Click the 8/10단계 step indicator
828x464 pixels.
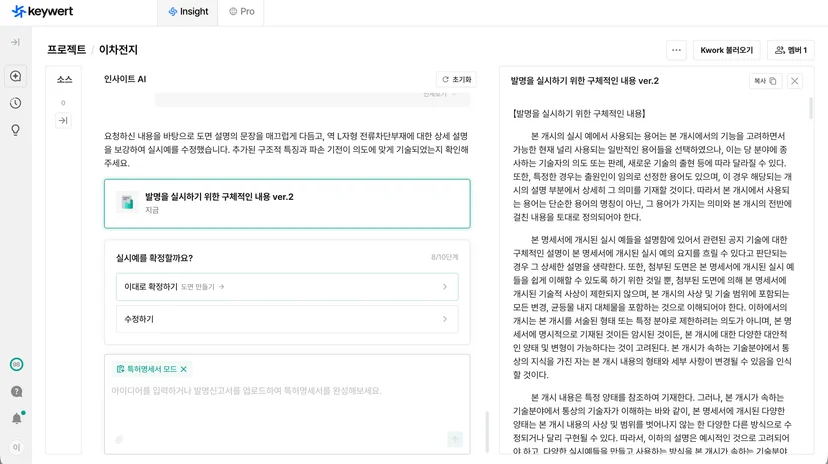tap(445, 257)
